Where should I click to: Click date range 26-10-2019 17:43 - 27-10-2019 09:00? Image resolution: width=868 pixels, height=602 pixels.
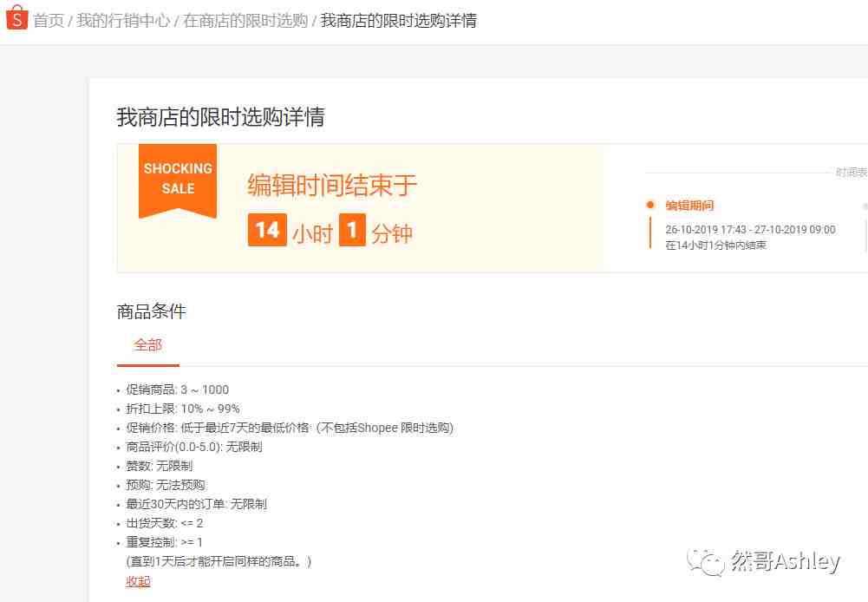[750, 229]
